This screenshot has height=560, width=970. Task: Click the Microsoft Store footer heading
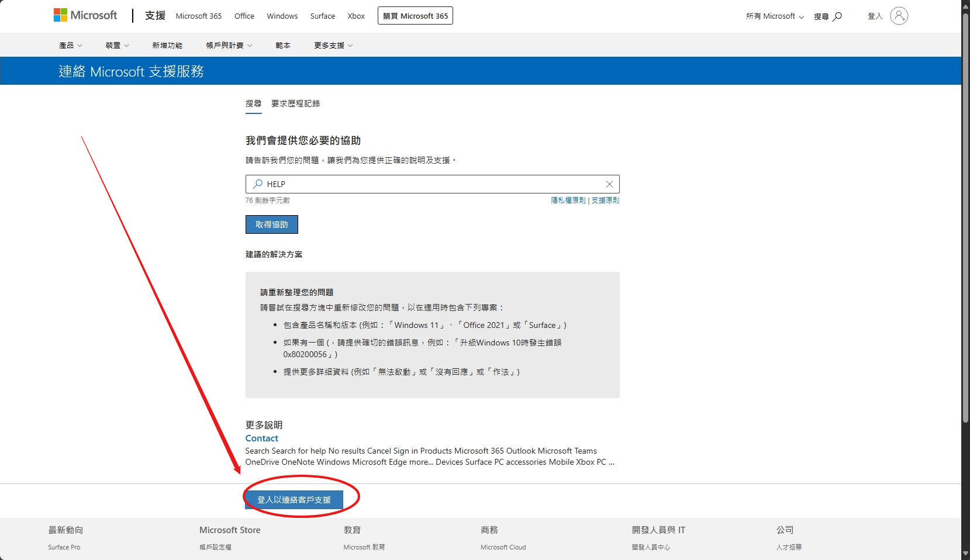tap(230, 530)
